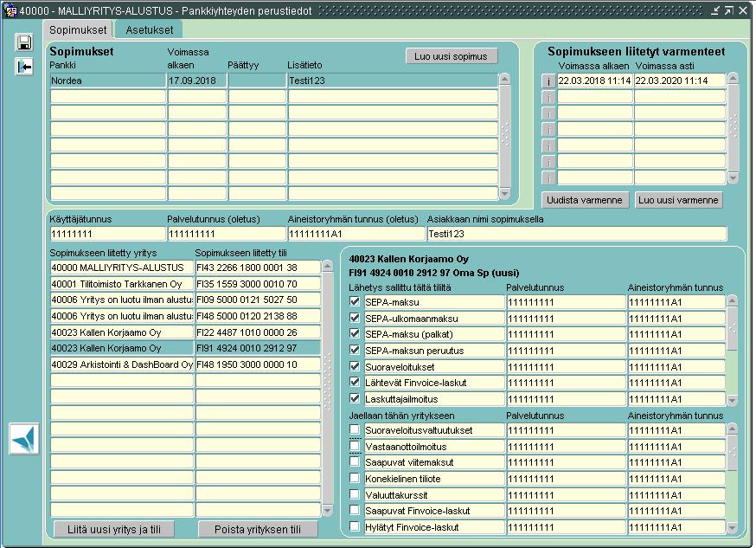Image resolution: width=756 pixels, height=548 pixels.
Task: Click Palvelutunnus field of Valuuttakurssit row
Action: pos(566,495)
